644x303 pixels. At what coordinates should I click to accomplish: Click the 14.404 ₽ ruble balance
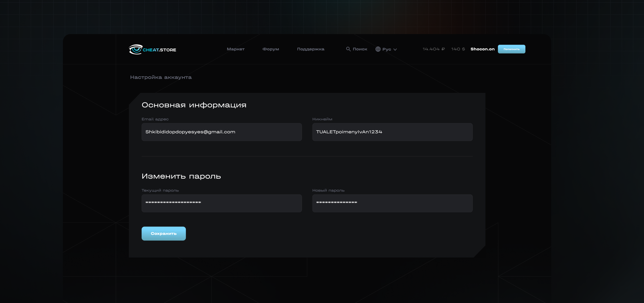point(434,49)
